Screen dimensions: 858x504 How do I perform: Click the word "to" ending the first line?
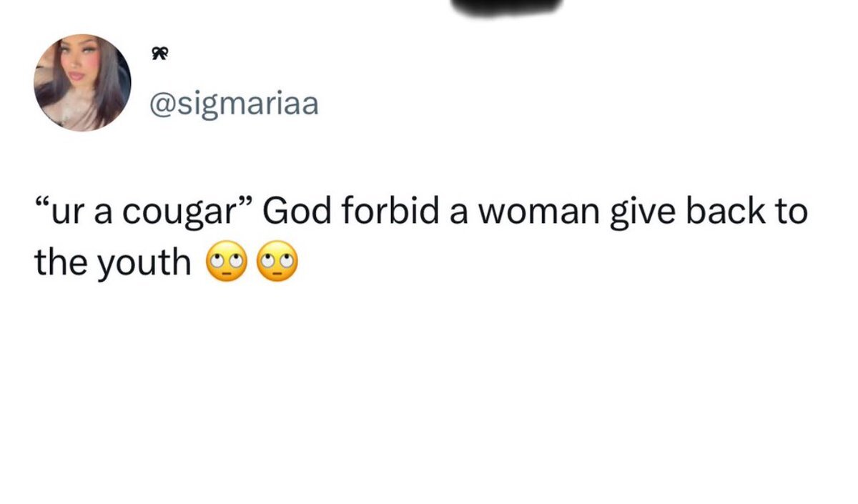(x=793, y=214)
